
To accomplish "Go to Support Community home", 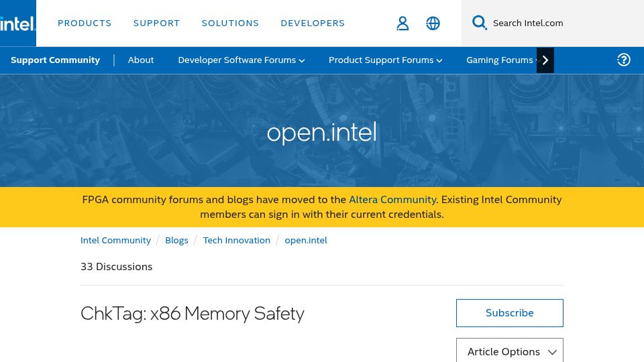I will click(56, 60).
